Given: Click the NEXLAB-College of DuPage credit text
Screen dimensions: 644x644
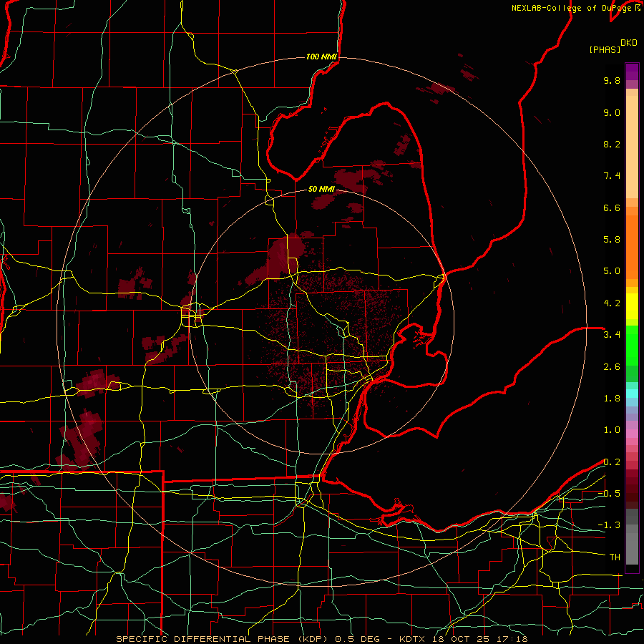Looking at the screenshot, I should coord(576,8).
